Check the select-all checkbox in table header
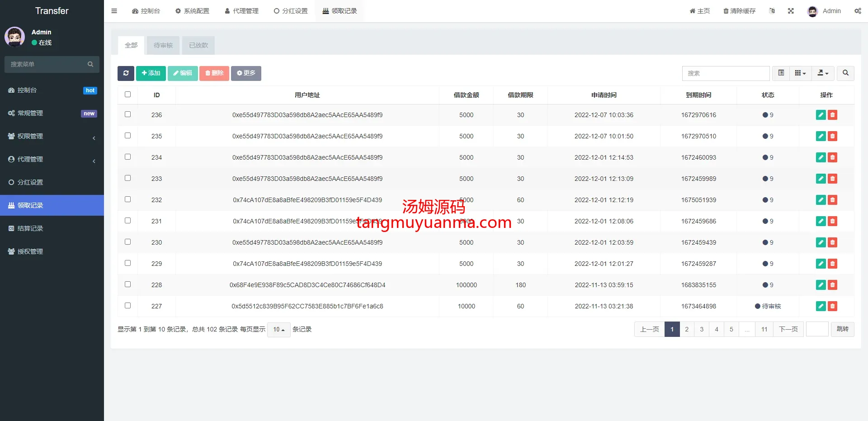 [x=127, y=95]
